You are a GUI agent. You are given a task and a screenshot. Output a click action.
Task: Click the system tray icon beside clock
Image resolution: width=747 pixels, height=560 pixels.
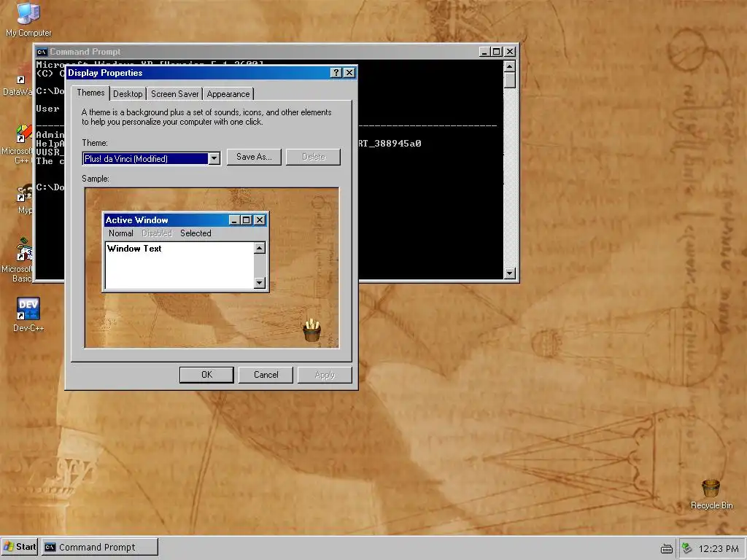tap(687, 548)
